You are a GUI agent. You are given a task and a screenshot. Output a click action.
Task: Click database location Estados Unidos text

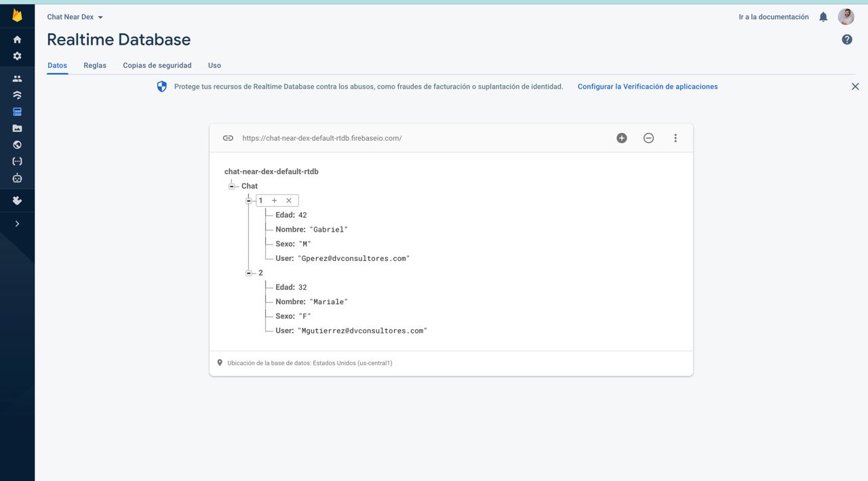point(310,363)
